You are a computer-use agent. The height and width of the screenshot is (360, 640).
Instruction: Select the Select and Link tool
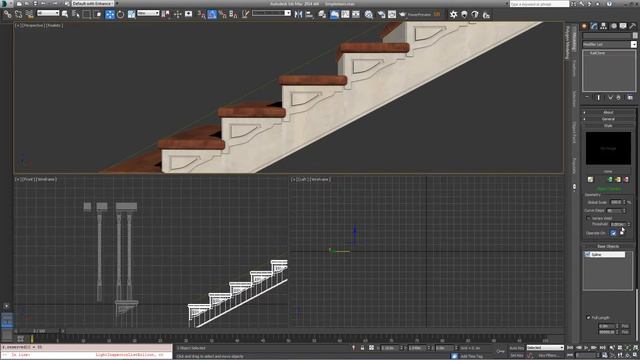tap(8, 14)
